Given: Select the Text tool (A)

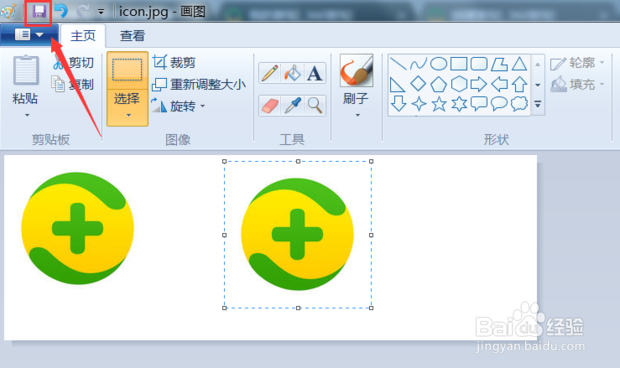Looking at the screenshot, I should (315, 73).
